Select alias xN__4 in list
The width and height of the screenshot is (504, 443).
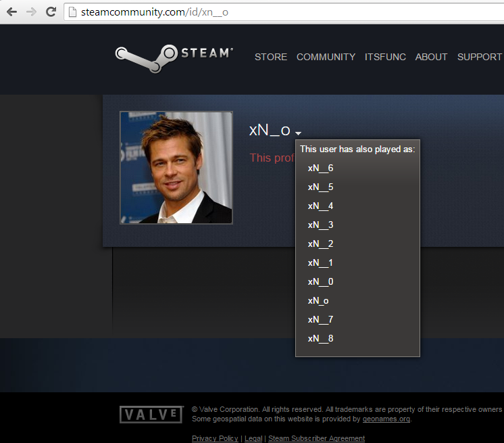pyautogui.click(x=320, y=206)
